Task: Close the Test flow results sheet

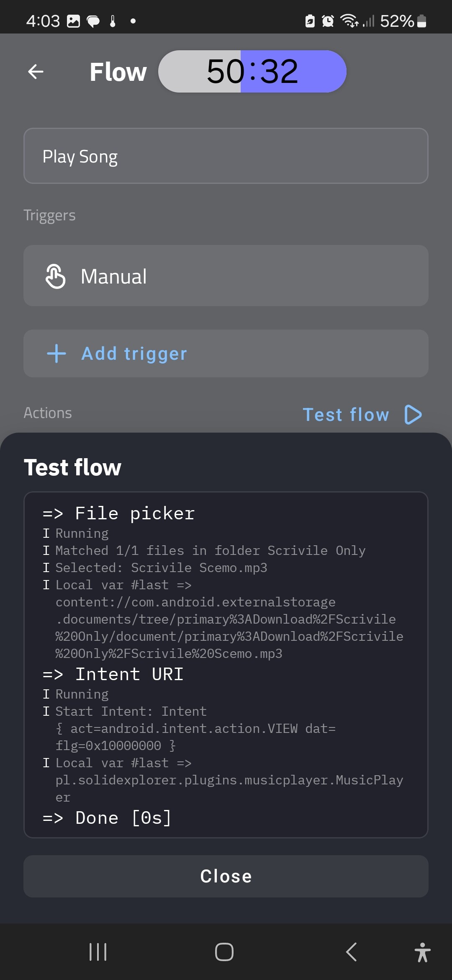Action: pos(226,876)
